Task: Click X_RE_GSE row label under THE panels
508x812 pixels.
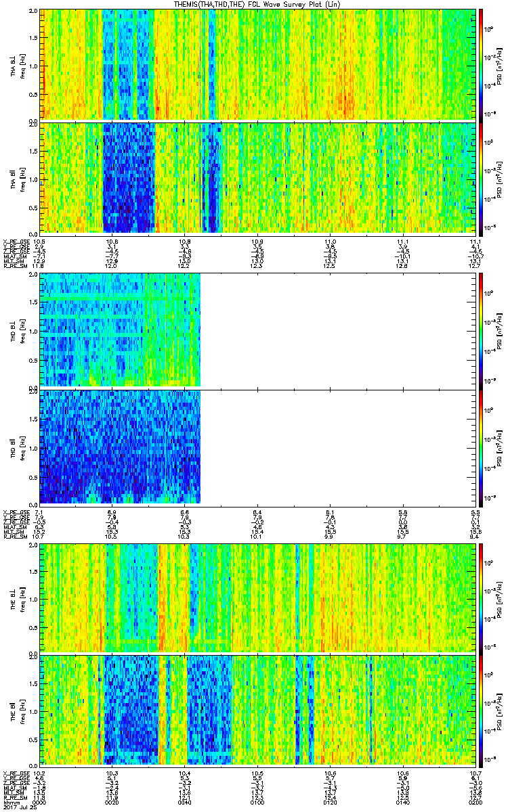Action: (x=16, y=773)
